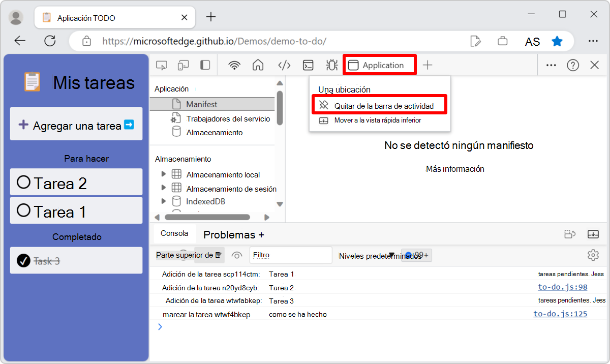Toggle device emulation icon

pyautogui.click(x=183, y=65)
